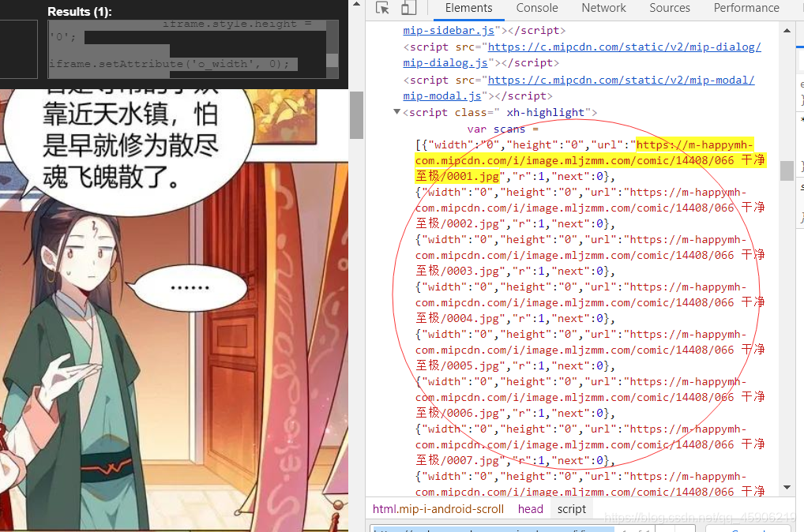Click the comic page scrollbar thumb
804x532 pixels.
pos(356,115)
